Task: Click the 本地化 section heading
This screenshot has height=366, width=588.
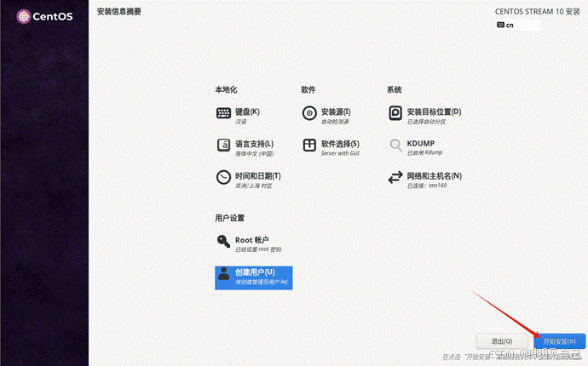Action: (226, 89)
